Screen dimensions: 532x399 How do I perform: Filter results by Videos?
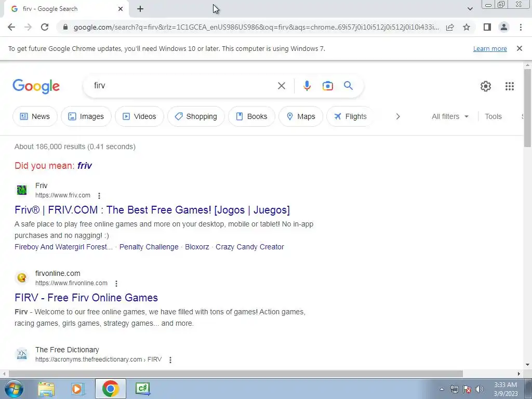tap(139, 116)
